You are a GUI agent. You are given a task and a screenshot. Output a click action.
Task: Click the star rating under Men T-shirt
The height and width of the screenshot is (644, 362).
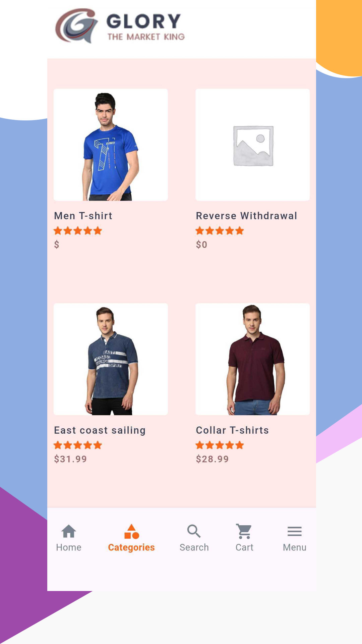point(78,231)
